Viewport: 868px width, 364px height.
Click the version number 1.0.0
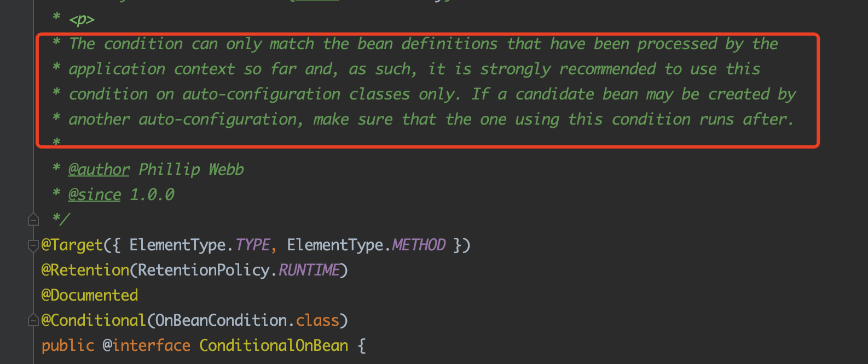[152, 195]
